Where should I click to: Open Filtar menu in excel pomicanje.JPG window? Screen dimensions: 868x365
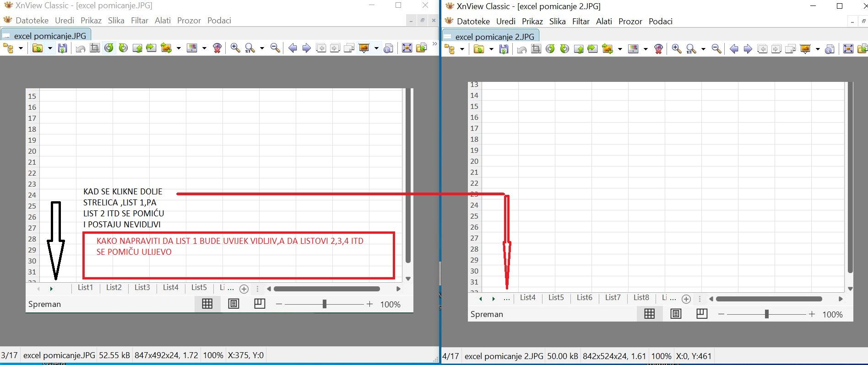[x=139, y=21]
